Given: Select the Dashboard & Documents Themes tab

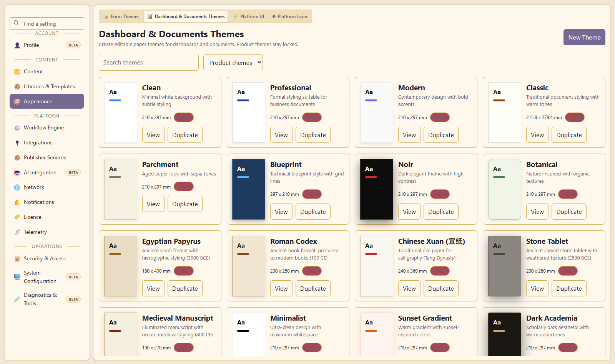Looking at the screenshot, I should coord(186,17).
